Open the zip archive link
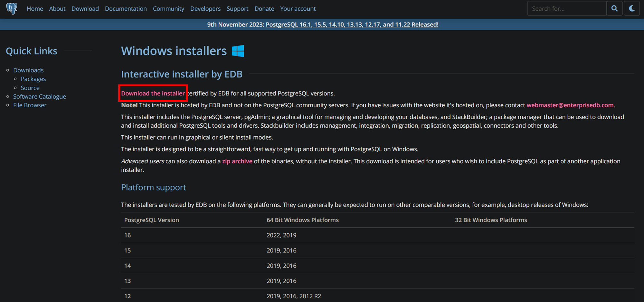 (x=237, y=161)
